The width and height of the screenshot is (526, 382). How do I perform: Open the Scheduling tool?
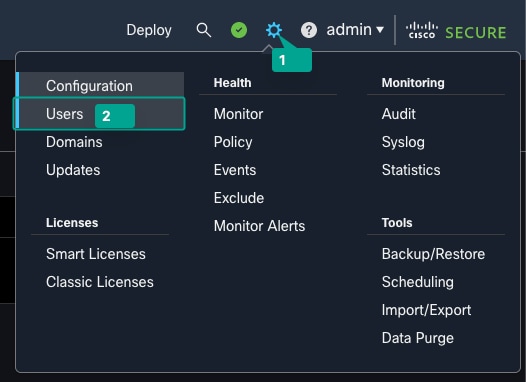pos(418,282)
